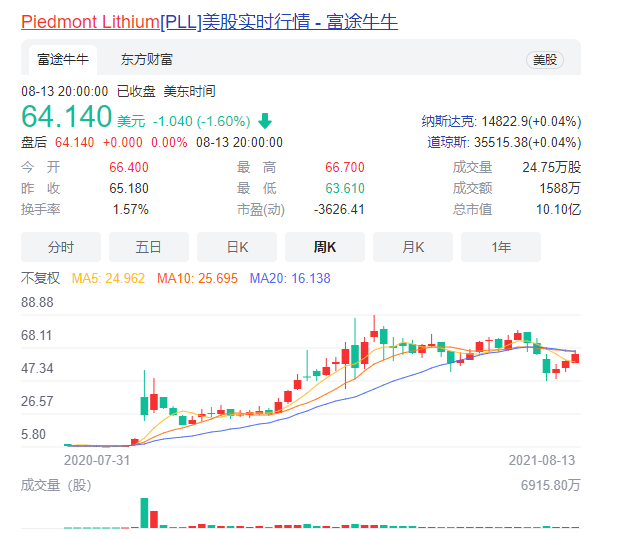Click the chart start date 2020-07-31
Viewport: 622px width, 540px height.
(x=97, y=460)
